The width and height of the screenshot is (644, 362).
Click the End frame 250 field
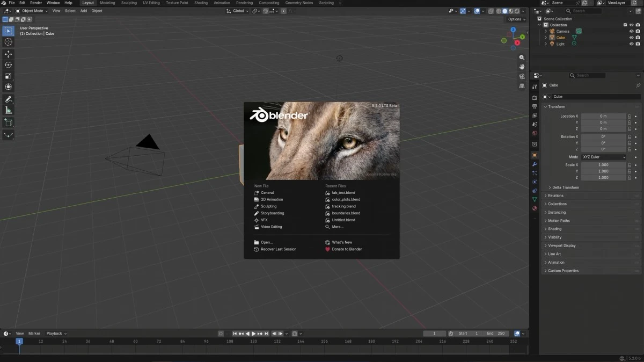[x=497, y=334]
